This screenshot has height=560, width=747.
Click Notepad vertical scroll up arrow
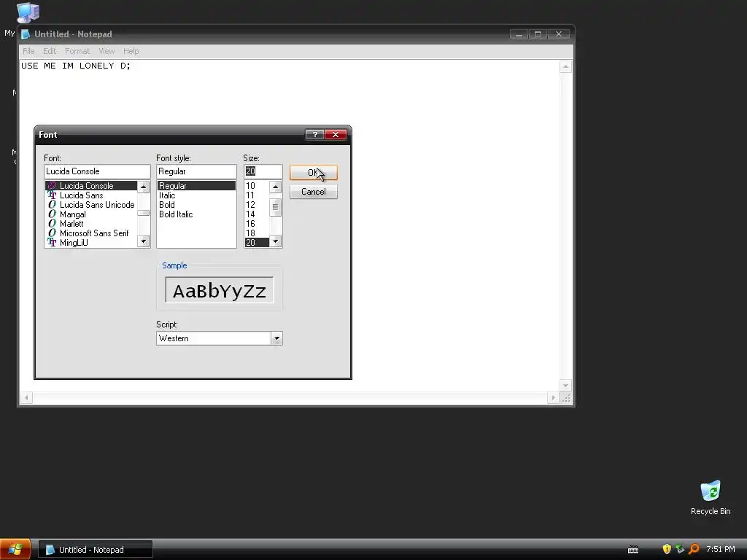[x=565, y=66]
